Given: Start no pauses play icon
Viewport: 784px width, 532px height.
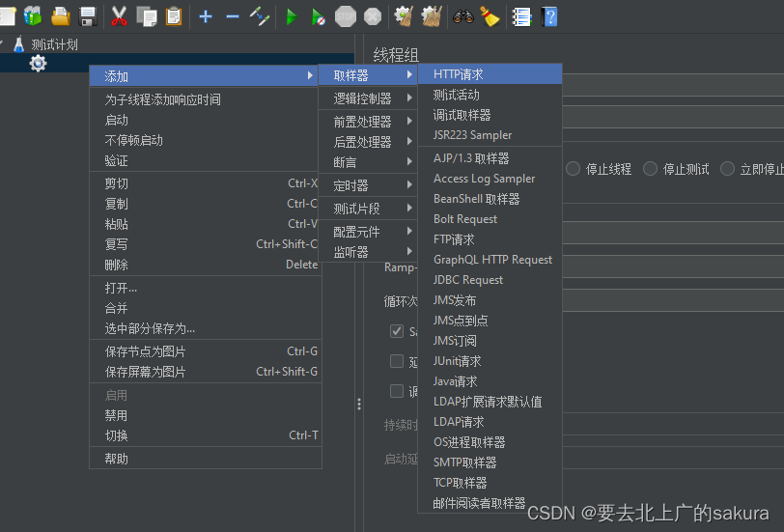Looking at the screenshot, I should click(319, 16).
